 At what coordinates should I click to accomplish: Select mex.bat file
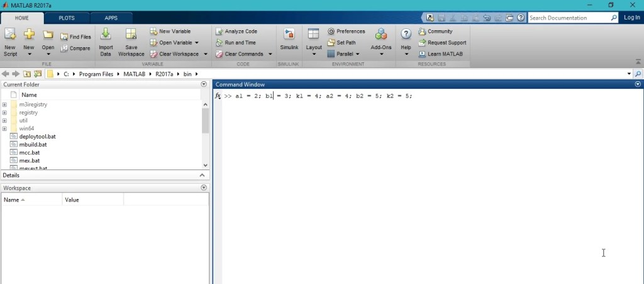(30, 161)
